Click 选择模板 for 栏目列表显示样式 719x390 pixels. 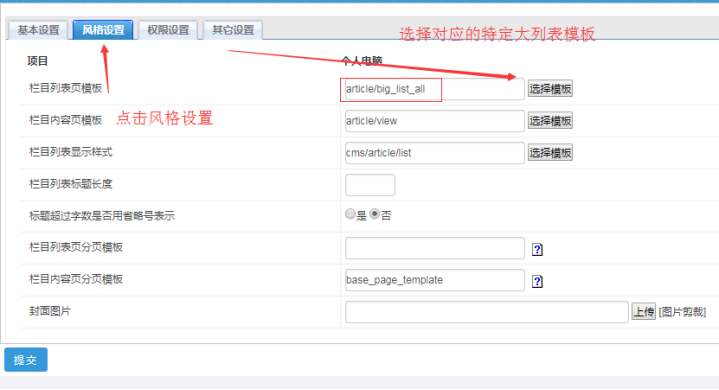550,153
